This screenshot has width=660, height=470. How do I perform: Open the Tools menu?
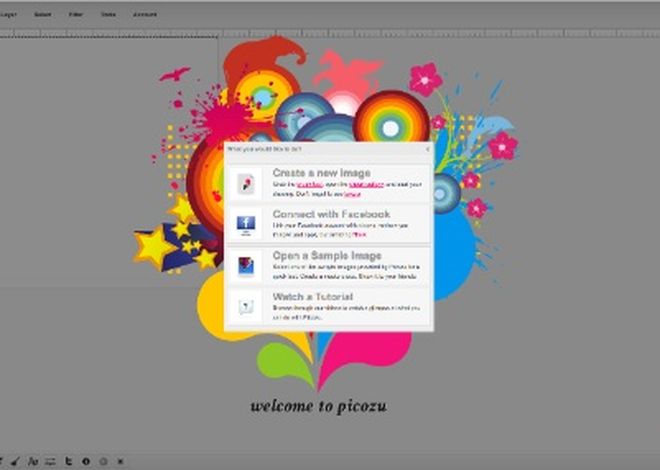pos(108,14)
